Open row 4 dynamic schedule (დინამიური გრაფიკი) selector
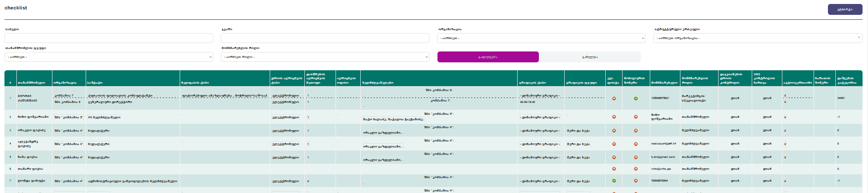 click(540, 144)
